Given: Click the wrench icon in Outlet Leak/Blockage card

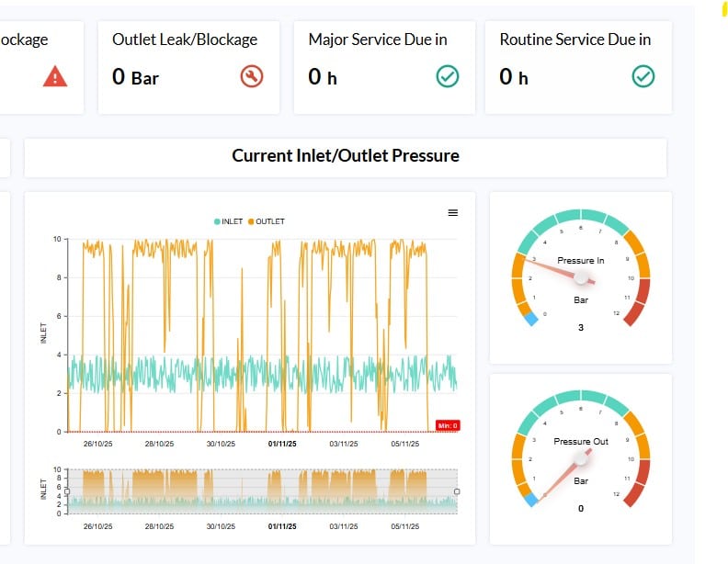Looking at the screenshot, I should (252, 77).
